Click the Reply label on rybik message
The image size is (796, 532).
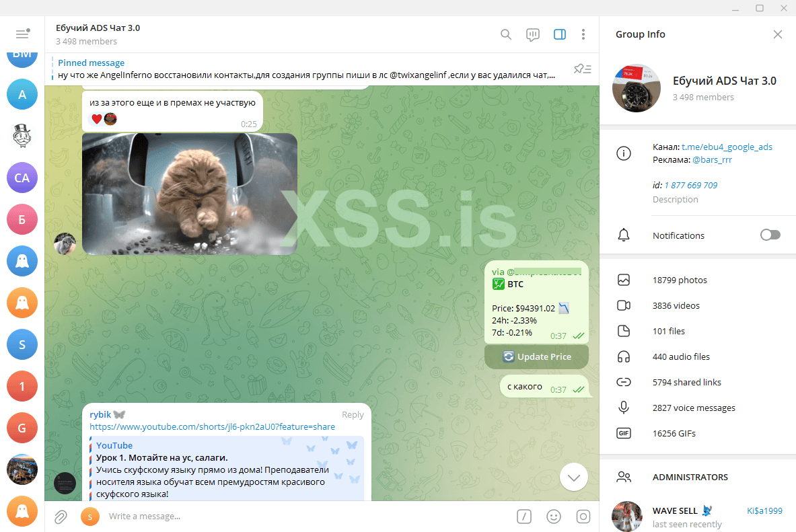point(353,415)
